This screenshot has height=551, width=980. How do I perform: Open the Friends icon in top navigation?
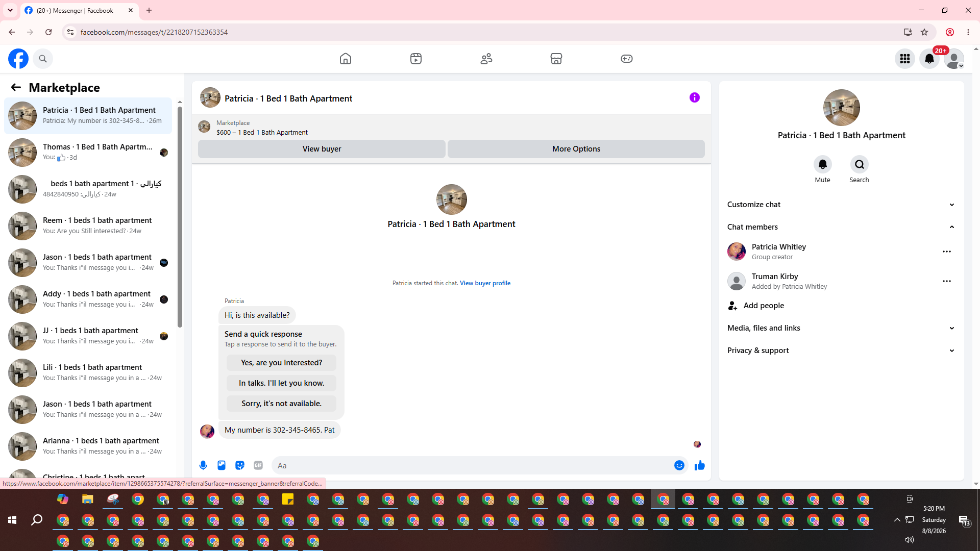click(x=486, y=59)
